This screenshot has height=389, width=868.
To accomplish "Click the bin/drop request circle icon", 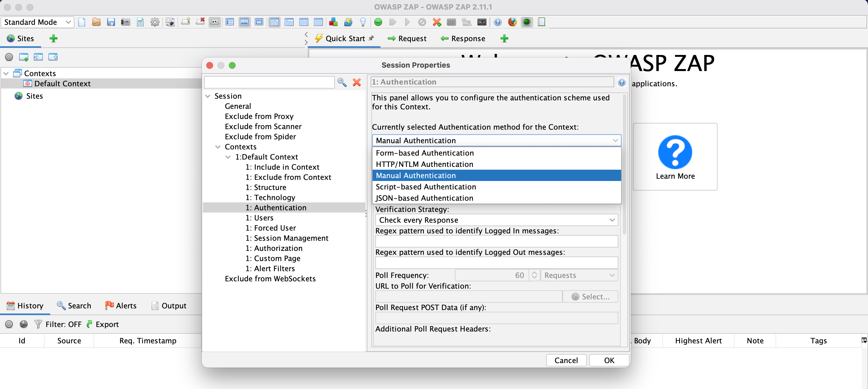I will 422,22.
